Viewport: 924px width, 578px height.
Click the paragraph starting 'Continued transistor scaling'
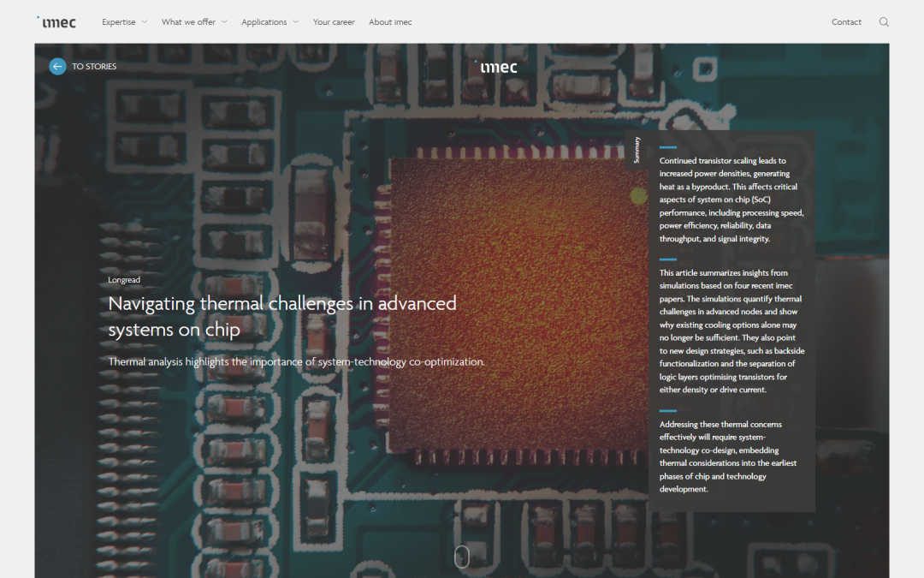tap(731, 200)
